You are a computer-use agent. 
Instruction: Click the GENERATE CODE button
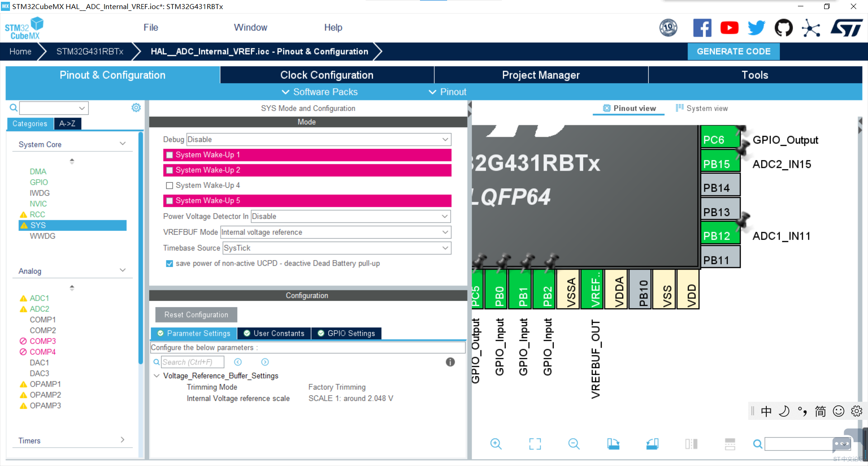734,52
